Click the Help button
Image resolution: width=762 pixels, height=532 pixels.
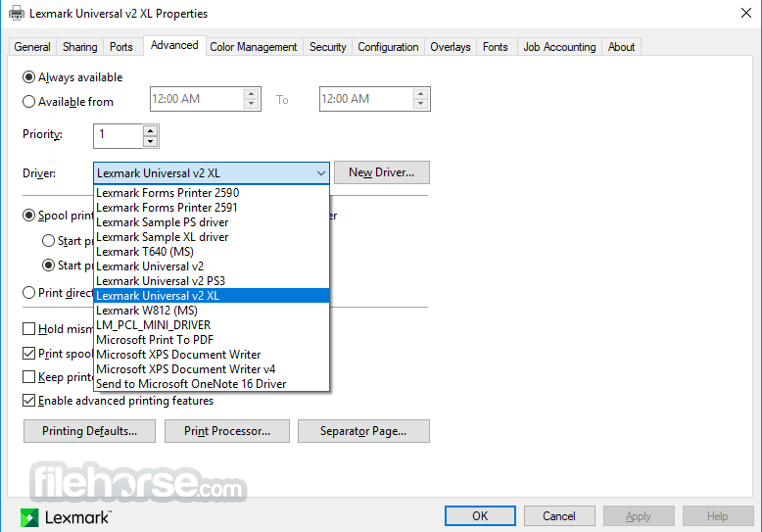[718, 516]
